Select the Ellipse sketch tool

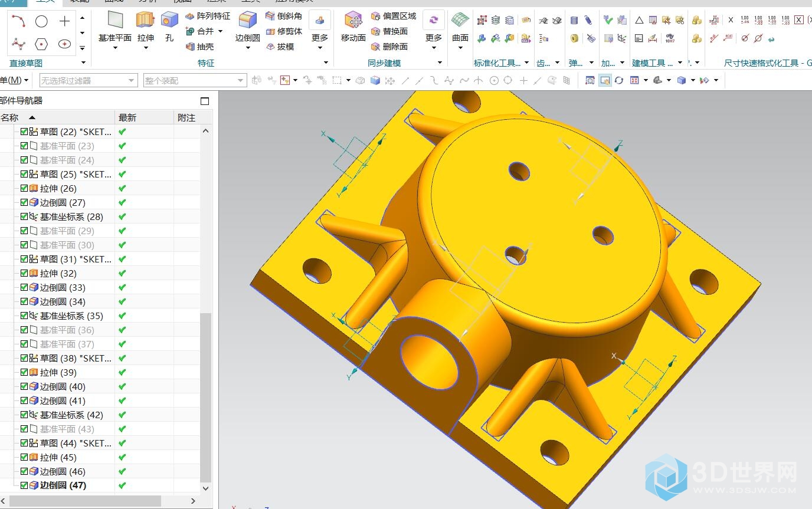pyautogui.click(x=64, y=44)
